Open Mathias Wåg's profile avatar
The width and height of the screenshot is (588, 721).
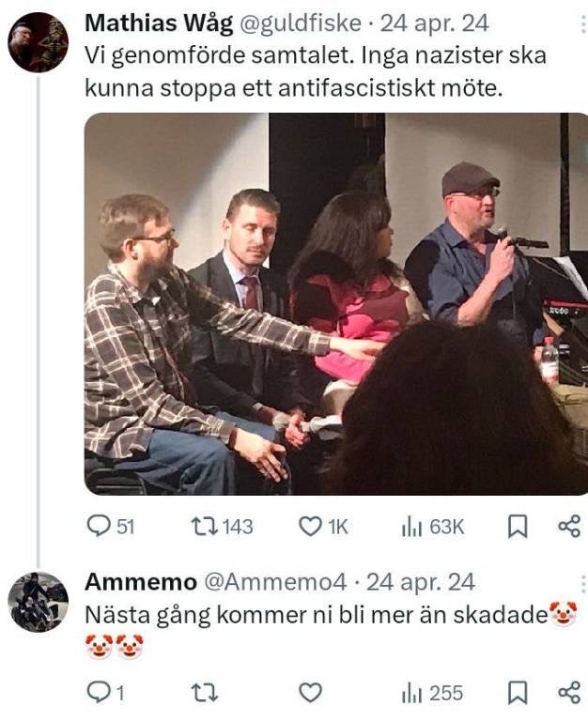click(x=39, y=42)
